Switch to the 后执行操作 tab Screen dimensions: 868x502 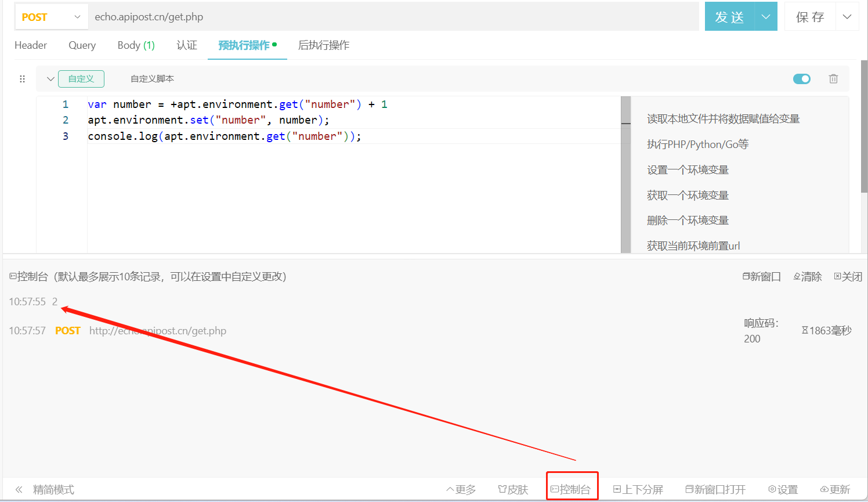click(x=324, y=45)
